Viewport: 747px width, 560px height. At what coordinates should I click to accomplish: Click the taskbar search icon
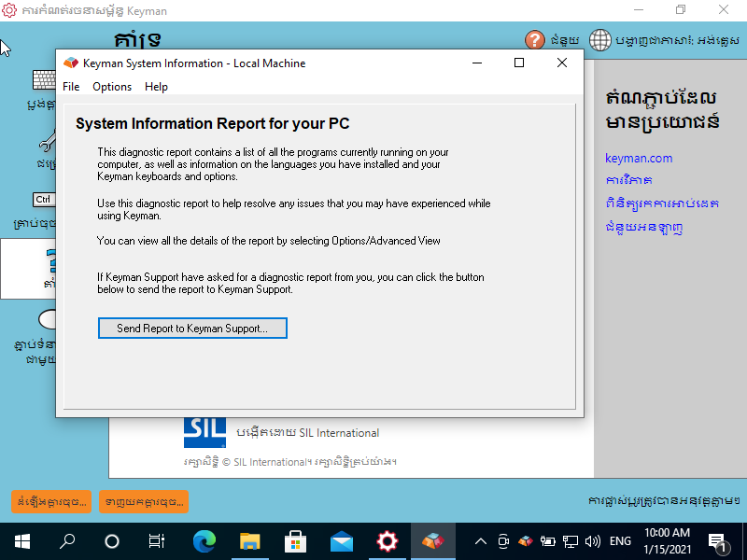tap(67, 541)
